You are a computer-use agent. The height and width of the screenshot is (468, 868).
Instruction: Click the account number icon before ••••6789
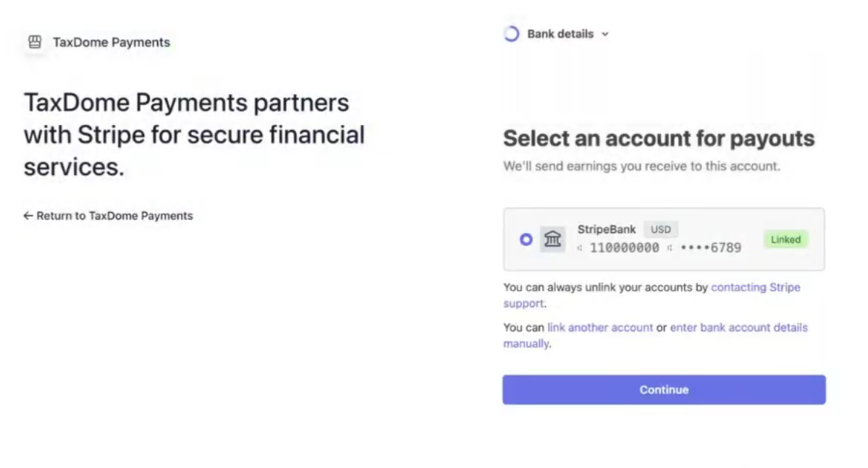670,248
